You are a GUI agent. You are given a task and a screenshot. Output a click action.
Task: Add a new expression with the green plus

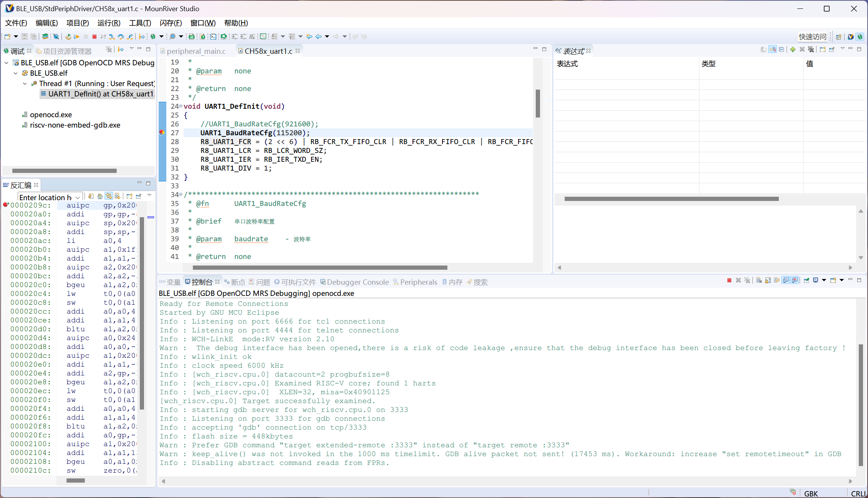tap(793, 49)
